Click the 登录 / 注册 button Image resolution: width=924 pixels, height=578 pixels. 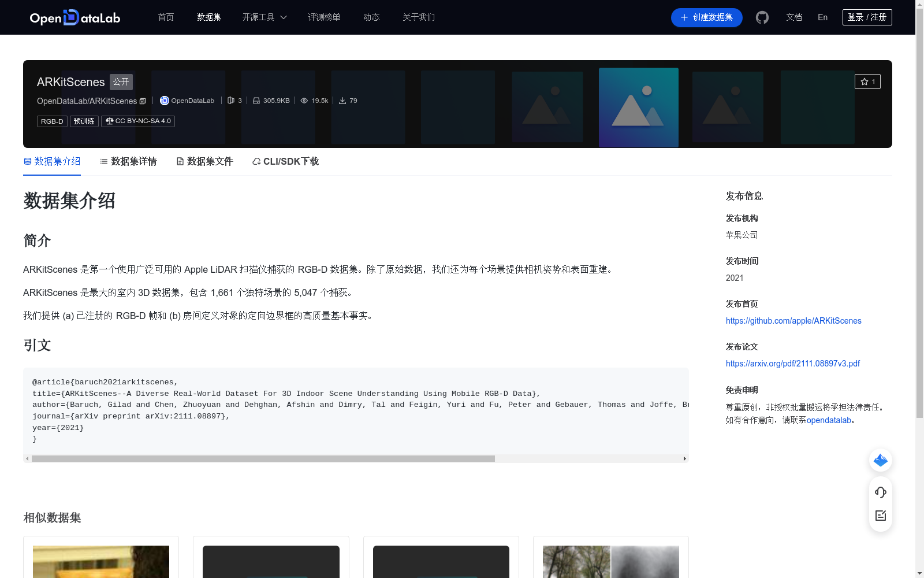[867, 17]
